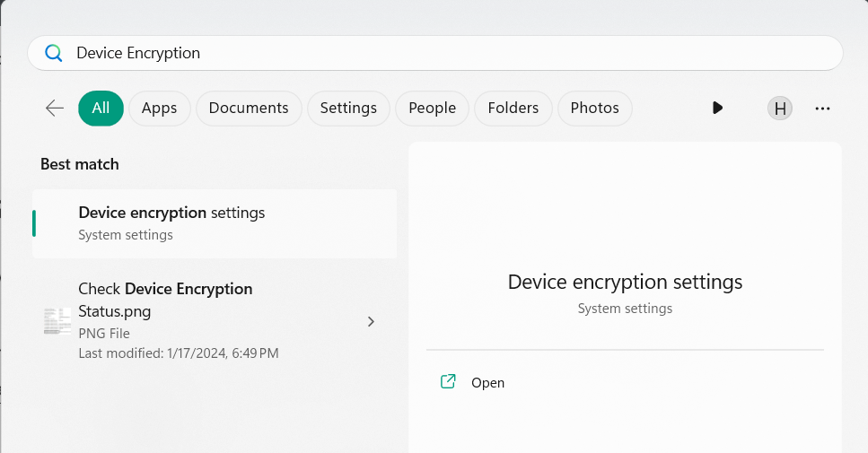868x453 pixels.
Task: Click the PNG file thumbnail preview
Action: (x=57, y=321)
